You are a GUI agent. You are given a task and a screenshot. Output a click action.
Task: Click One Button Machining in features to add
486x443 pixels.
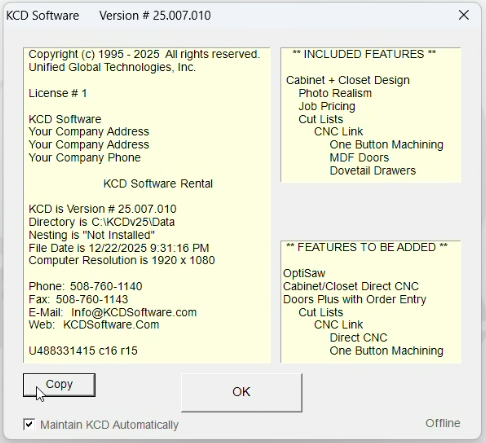(386, 351)
